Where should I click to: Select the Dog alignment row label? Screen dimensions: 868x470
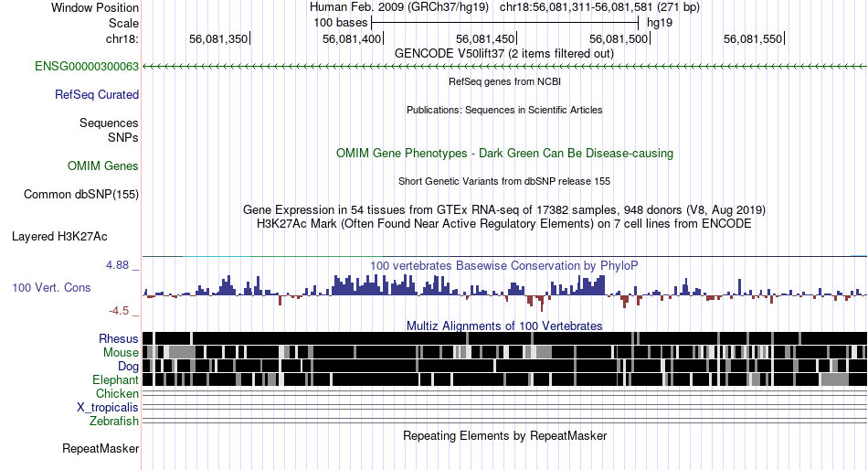128,367
